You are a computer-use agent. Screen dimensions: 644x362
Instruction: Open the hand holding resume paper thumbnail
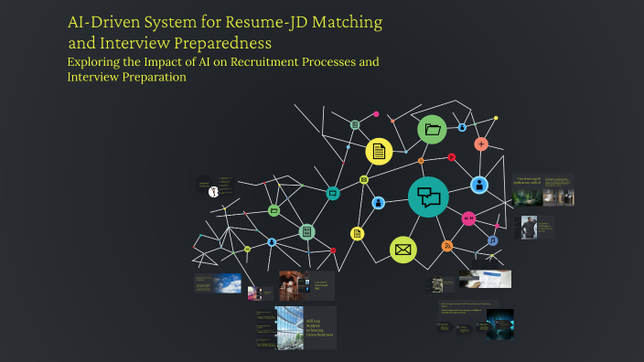pos(485,279)
